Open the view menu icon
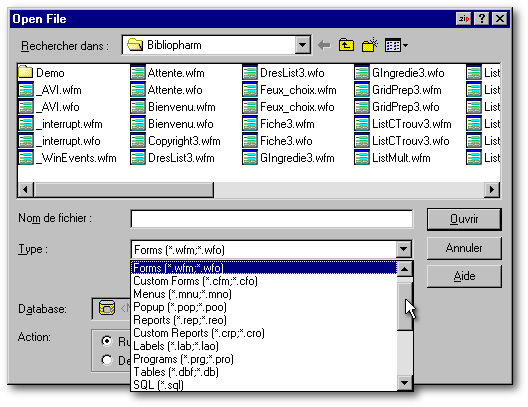The width and height of the screenshot is (528, 407). [396, 45]
